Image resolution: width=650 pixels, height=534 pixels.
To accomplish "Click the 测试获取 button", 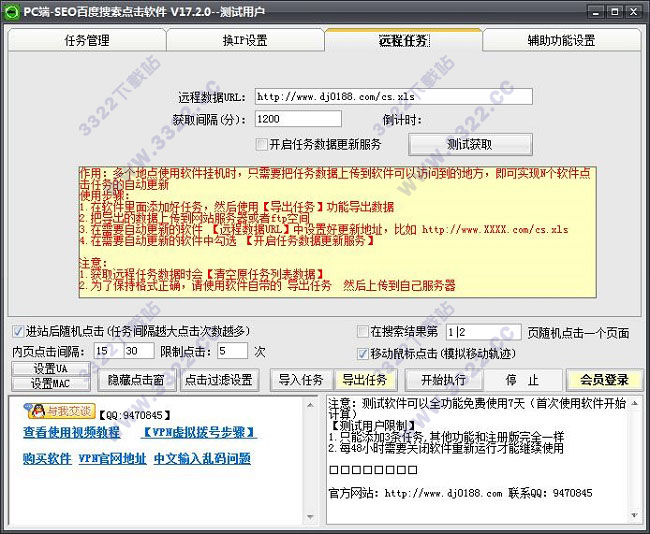I will [x=470, y=144].
